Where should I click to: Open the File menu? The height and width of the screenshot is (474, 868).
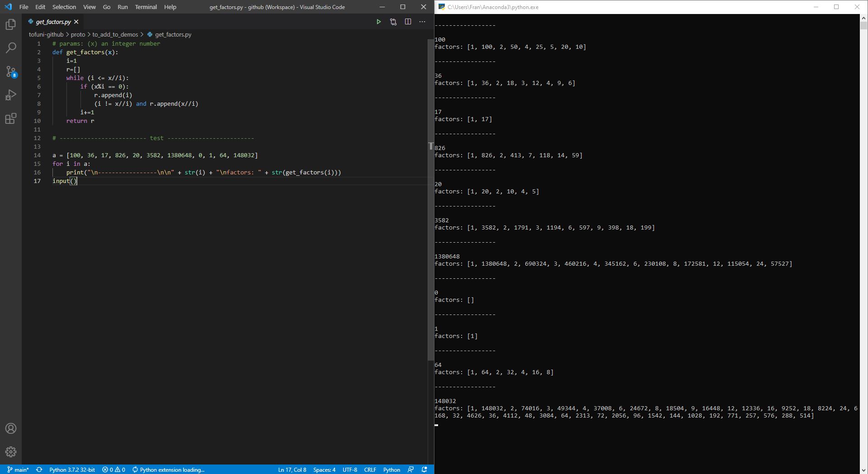tap(24, 7)
